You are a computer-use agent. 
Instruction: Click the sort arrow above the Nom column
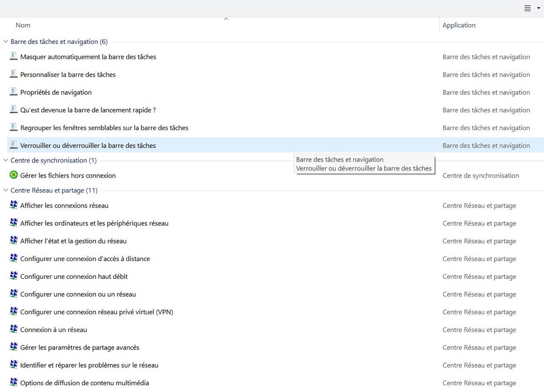[226, 18]
